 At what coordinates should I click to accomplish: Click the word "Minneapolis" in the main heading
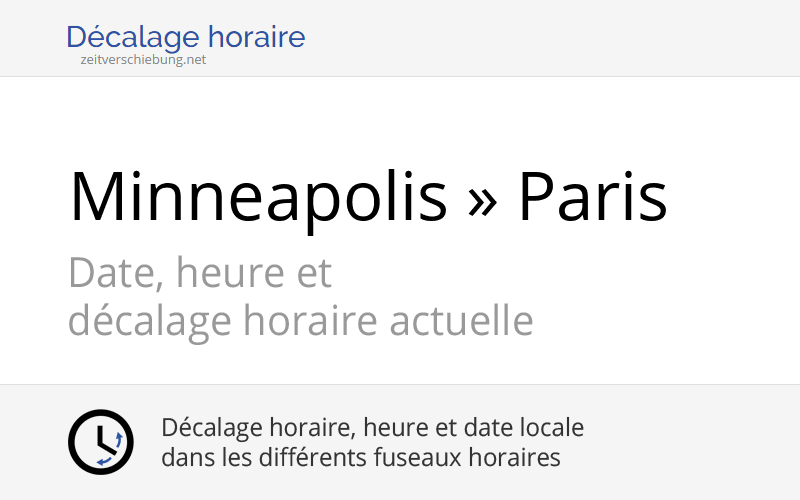click(x=258, y=197)
